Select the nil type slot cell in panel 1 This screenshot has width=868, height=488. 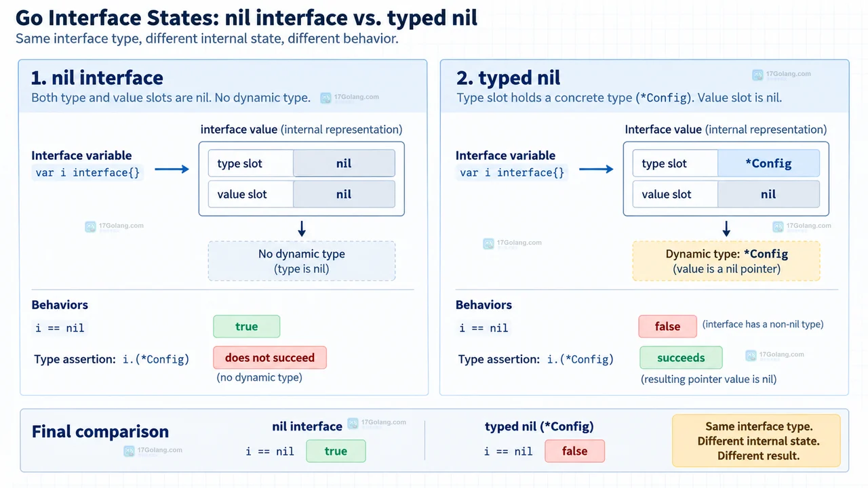[x=344, y=163]
